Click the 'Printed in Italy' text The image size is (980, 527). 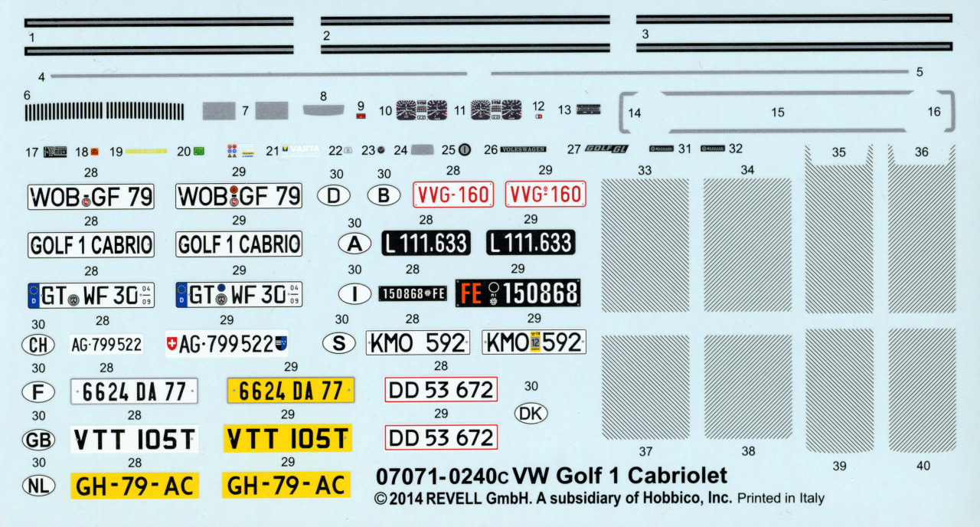pyautogui.click(x=781, y=499)
